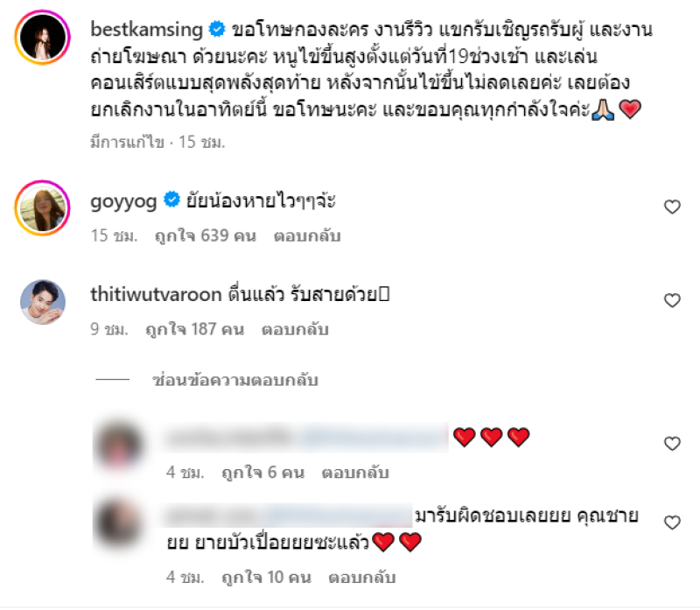This screenshot has width=700, height=610.
Task: Open goyyog's profile avatar
Action: coord(42,208)
